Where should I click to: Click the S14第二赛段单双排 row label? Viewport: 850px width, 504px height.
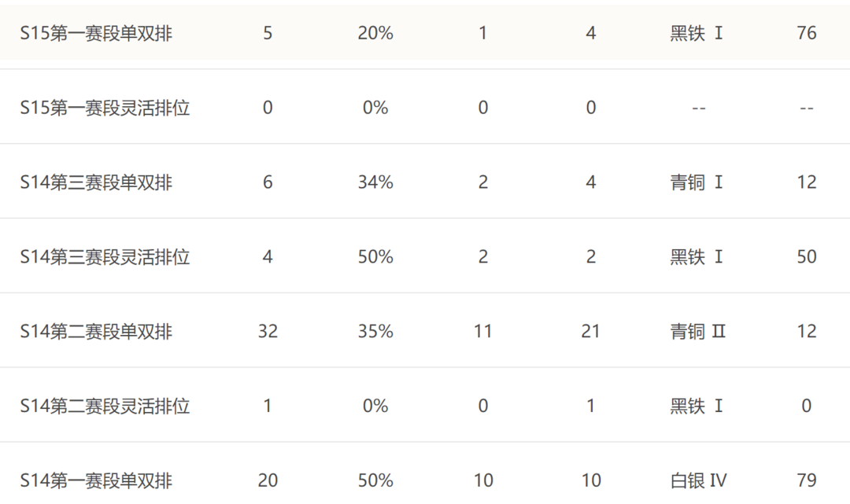coord(96,331)
